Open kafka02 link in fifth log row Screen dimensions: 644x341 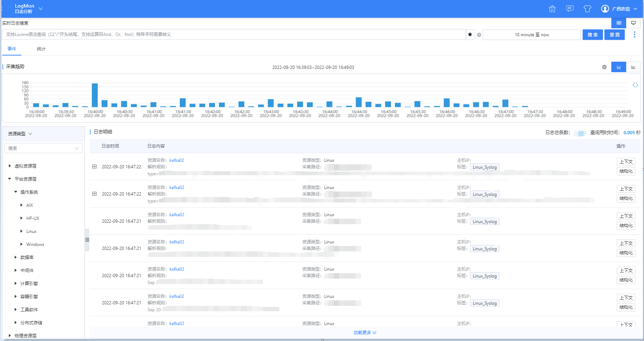[x=177, y=269]
